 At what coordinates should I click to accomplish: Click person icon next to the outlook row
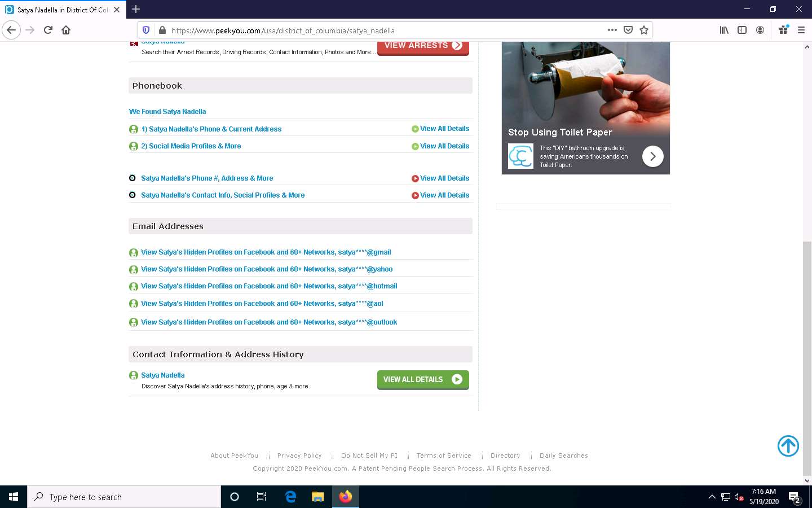(134, 322)
